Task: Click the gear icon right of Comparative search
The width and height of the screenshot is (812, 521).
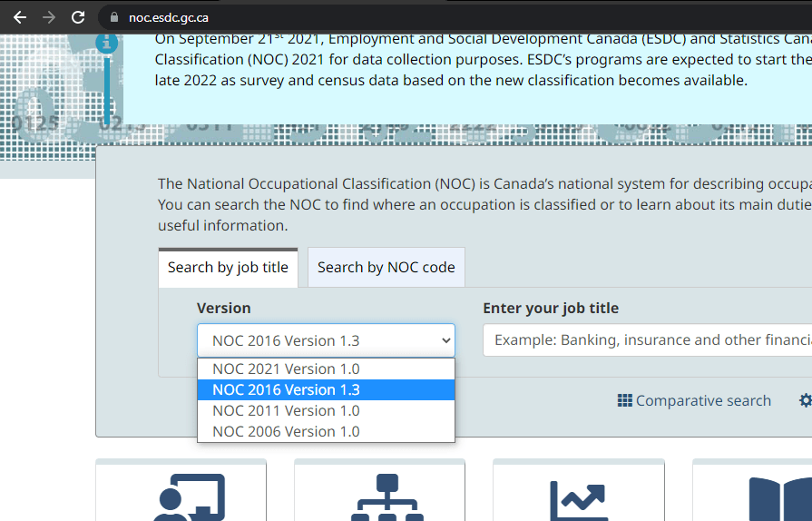Action: click(806, 400)
